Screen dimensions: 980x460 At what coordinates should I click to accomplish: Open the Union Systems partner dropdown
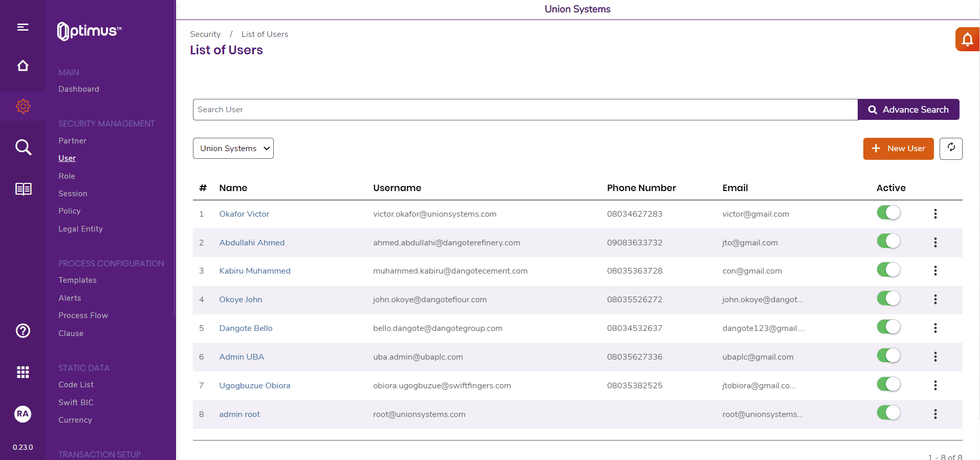point(233,149)
